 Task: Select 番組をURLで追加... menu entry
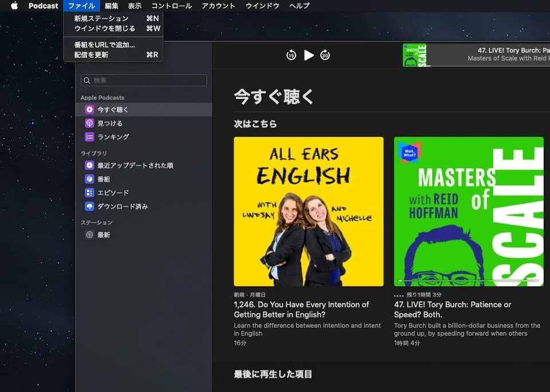113,45
